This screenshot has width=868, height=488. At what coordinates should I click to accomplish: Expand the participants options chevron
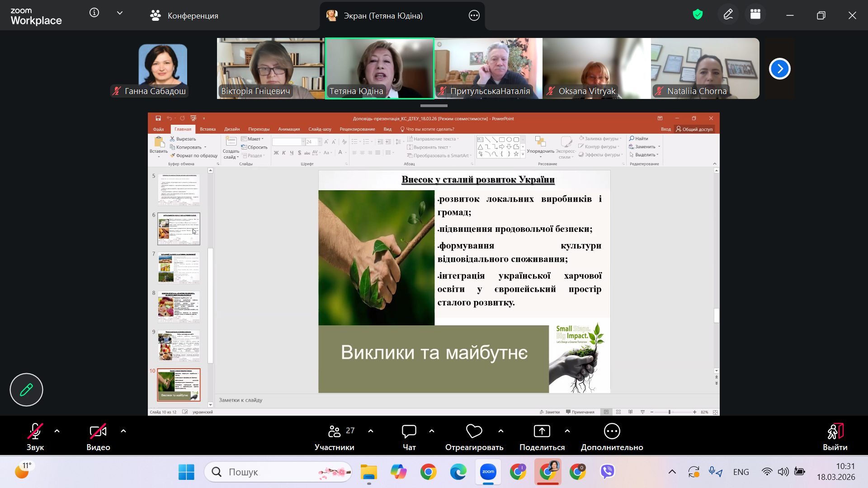(x=371, y=431)
